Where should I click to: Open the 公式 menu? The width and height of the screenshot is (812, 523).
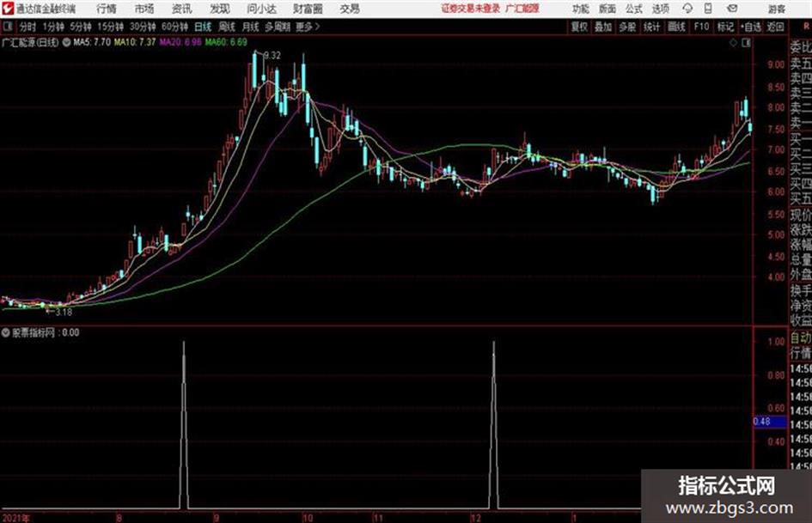(x=634, y=9)
